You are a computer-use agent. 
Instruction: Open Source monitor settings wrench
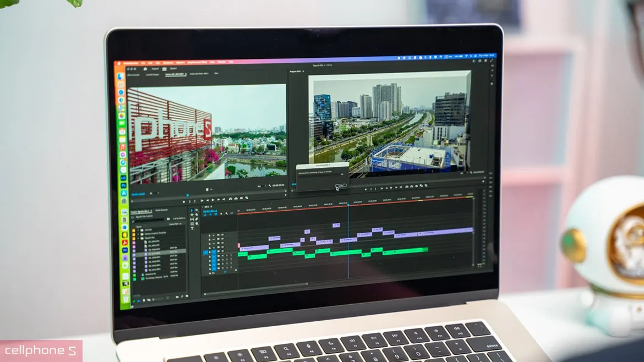tap(270, 185)
